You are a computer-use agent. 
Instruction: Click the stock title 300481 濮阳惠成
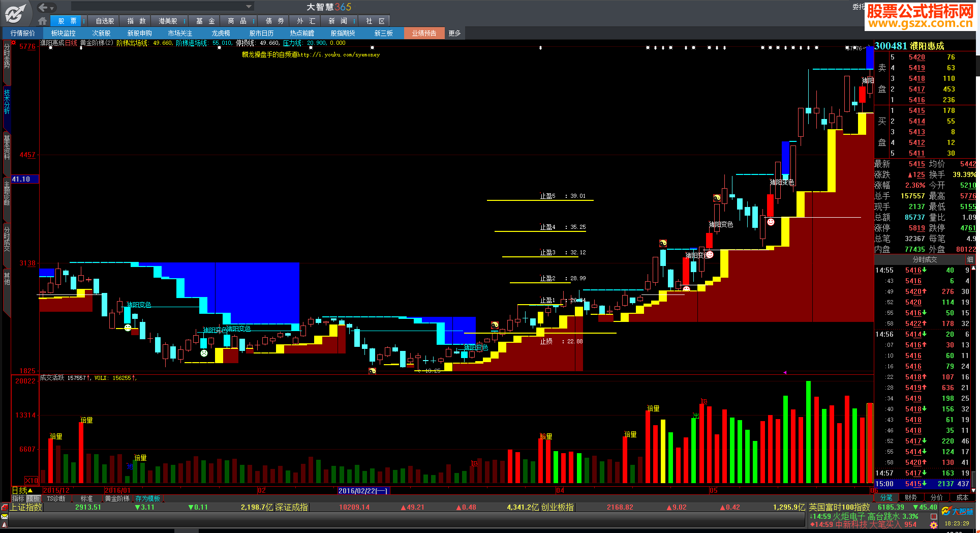[909, 46]
